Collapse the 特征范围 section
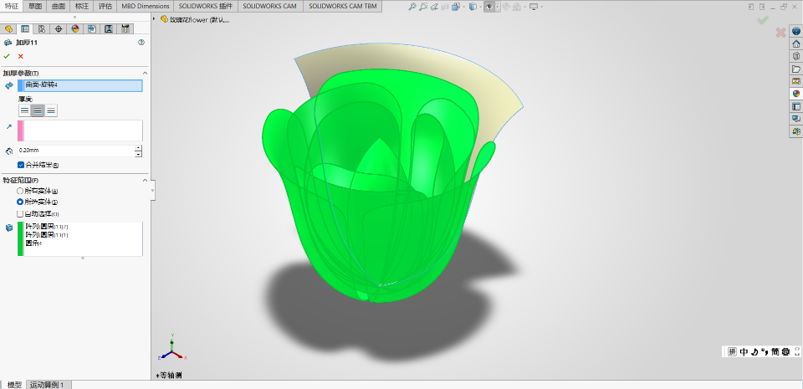This screenshot has width=803, height=389. [145, 180]
